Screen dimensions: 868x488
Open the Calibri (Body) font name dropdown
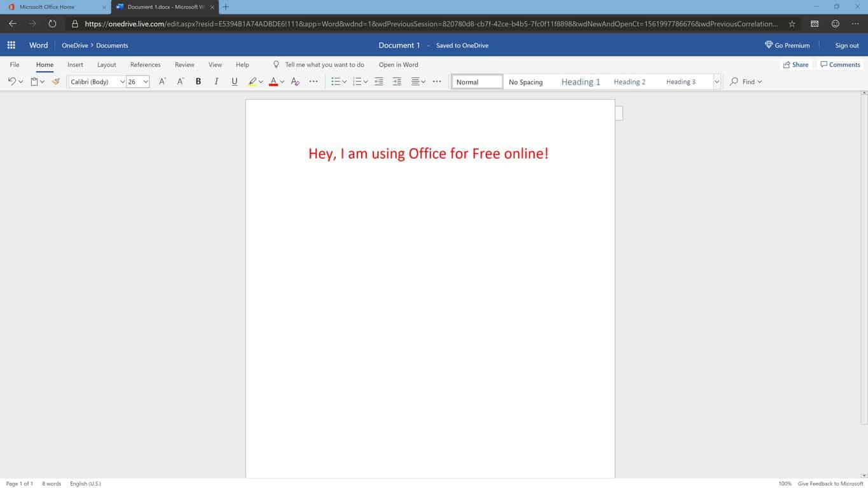97,81
